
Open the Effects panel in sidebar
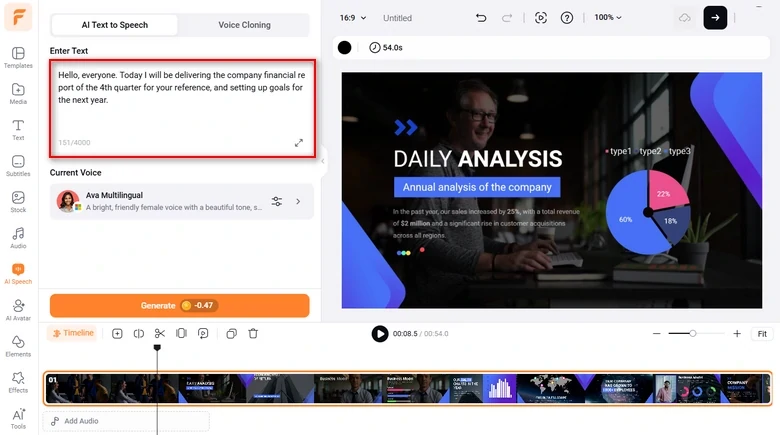tap(18, 382)
